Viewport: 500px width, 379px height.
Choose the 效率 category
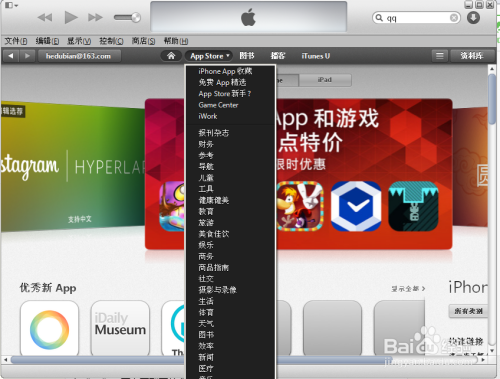[206, 346]
